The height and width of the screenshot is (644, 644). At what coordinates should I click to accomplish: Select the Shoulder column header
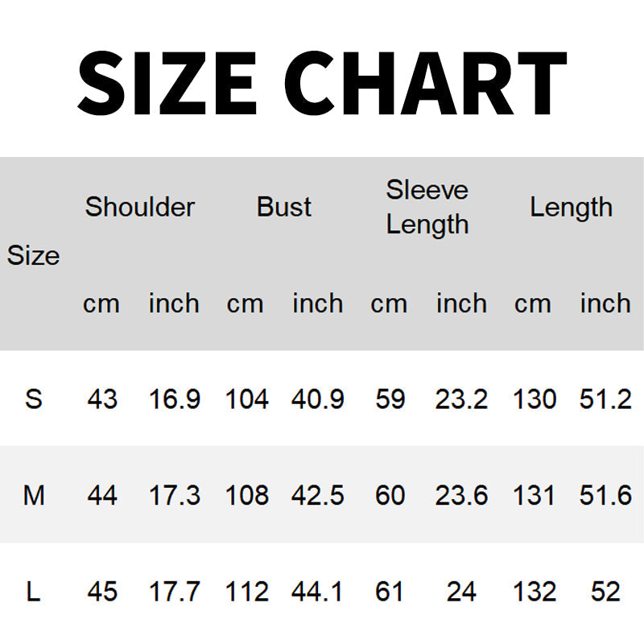[140, 207]
